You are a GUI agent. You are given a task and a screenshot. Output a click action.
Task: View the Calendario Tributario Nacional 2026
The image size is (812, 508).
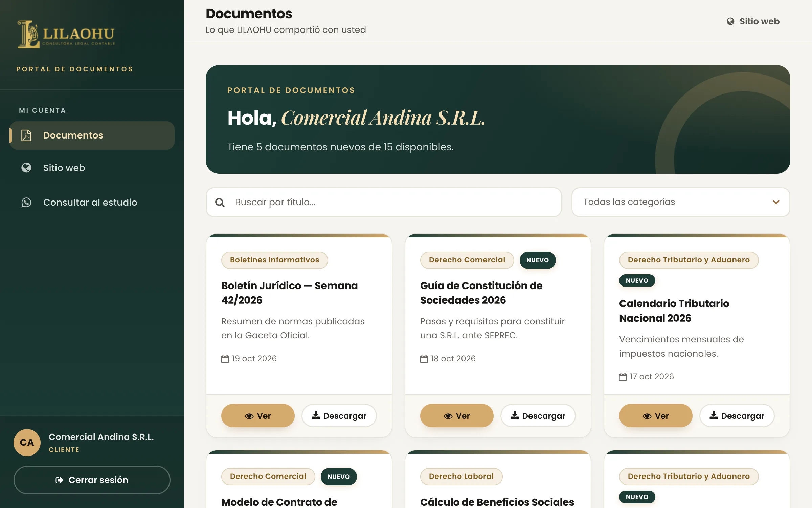656,416
